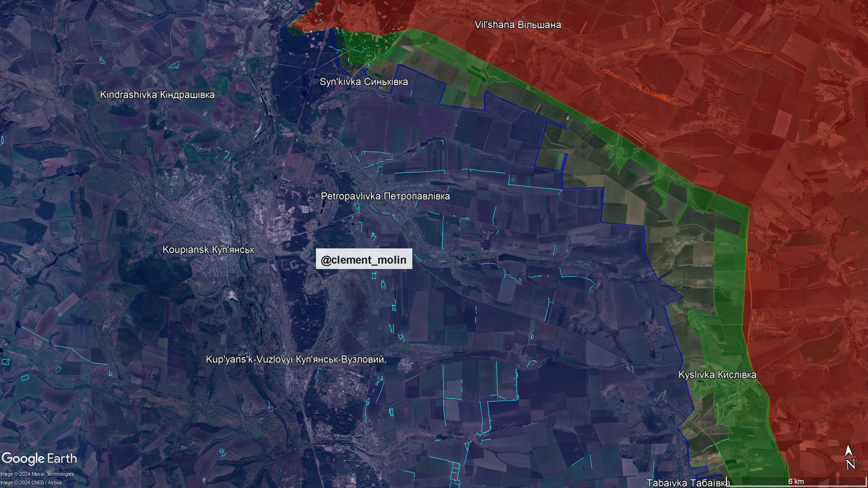The height and width of the screenshot is (488, 868).
Task: Click the Koupiansk city label
Action: (x=208, y=250)
